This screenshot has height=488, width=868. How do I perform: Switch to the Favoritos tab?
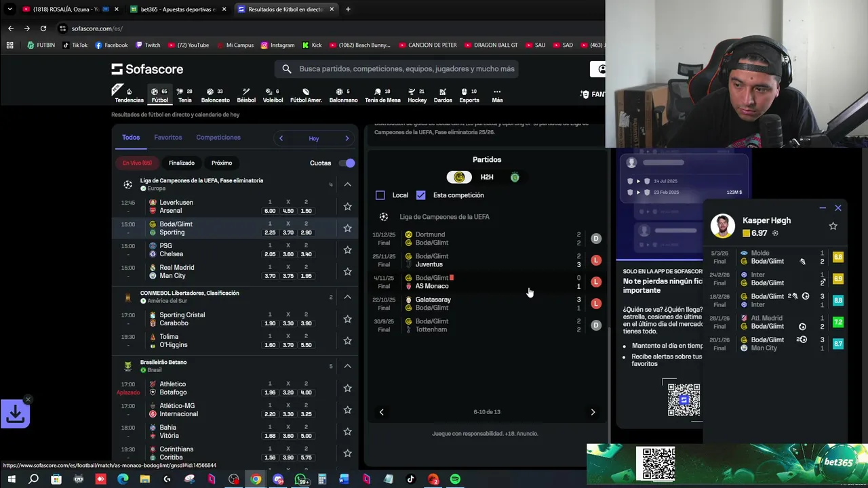pyautogui.click(x=168, y=138)
